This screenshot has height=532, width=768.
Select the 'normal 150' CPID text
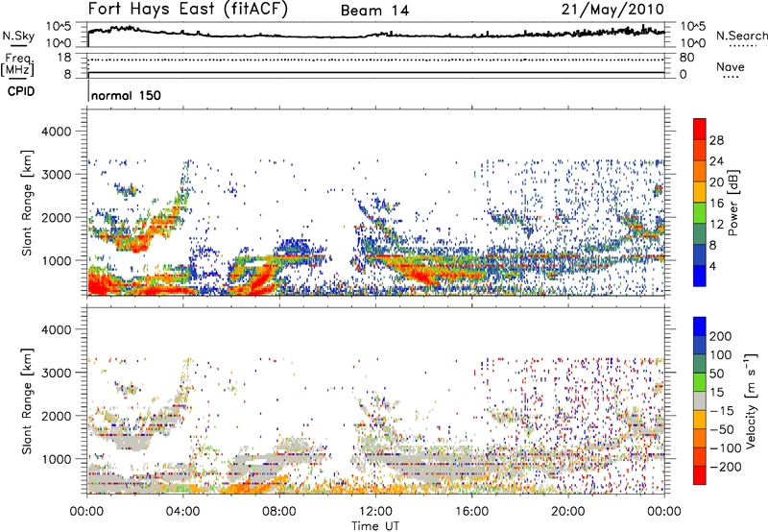[x=126, y=95]
